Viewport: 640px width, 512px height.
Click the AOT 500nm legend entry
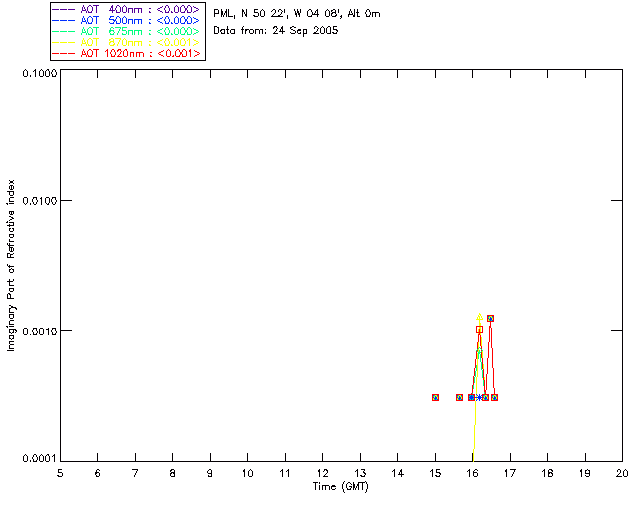pos(126,20)
